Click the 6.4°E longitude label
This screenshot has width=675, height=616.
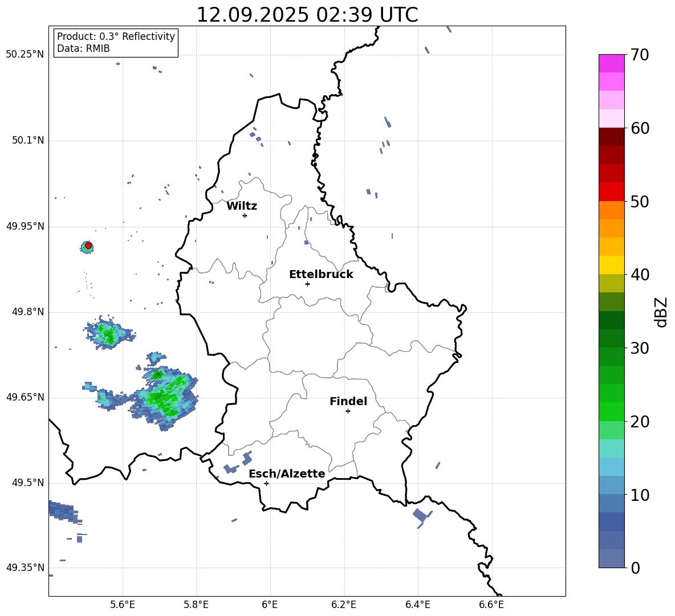pyautogui.click(x=417, y=605)
